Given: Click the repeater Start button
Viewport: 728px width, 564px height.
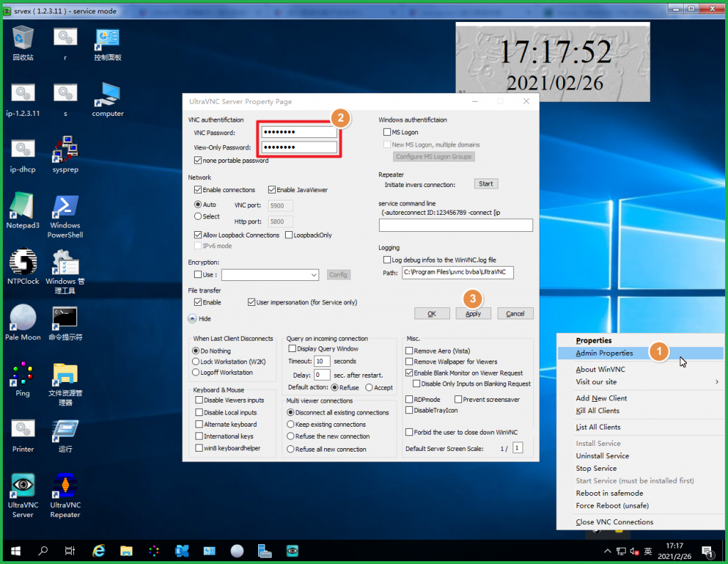Looking at the screenshot, I should 486,183.
